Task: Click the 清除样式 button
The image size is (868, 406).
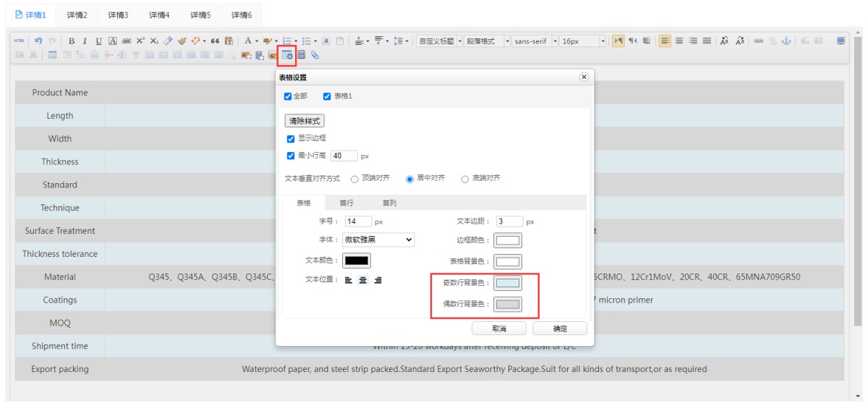Action: [x=305, y=121]
